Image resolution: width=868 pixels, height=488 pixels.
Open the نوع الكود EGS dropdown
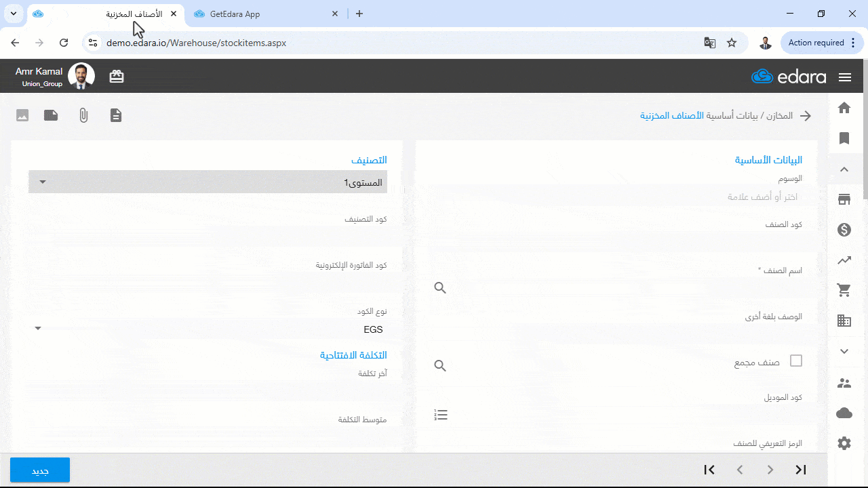tap(208, 329)
